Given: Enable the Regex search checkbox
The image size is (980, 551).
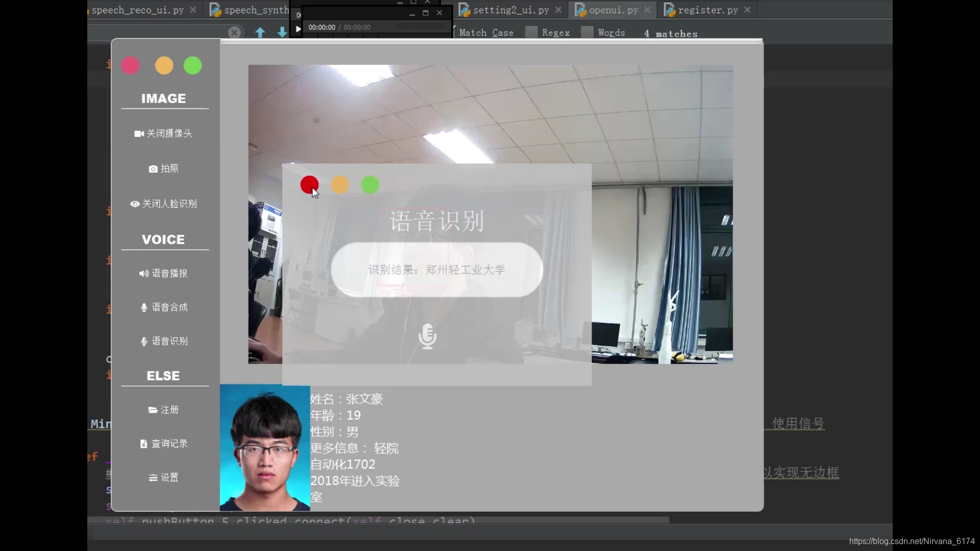Looking at the screenshot, I should 531,33.
